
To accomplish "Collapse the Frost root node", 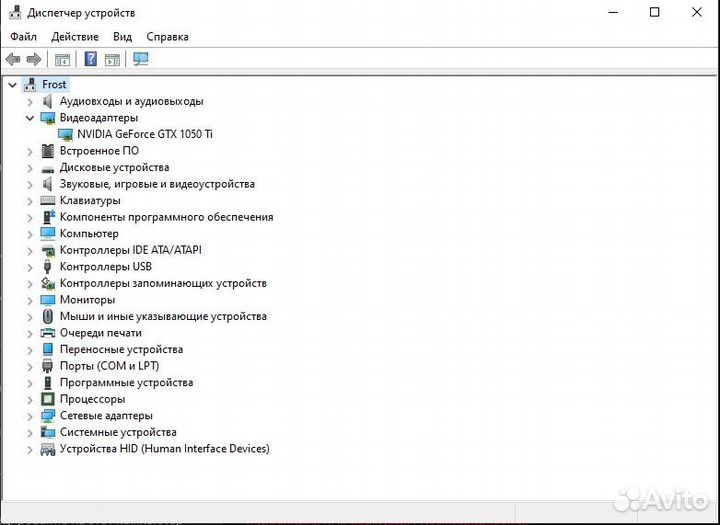I will [12, 85].
